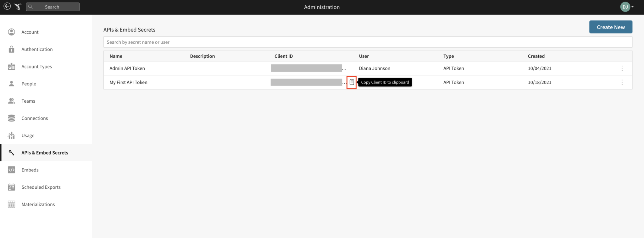Select Materializations in the sidebar
644x238 pixels.
(x=38, y=204)
